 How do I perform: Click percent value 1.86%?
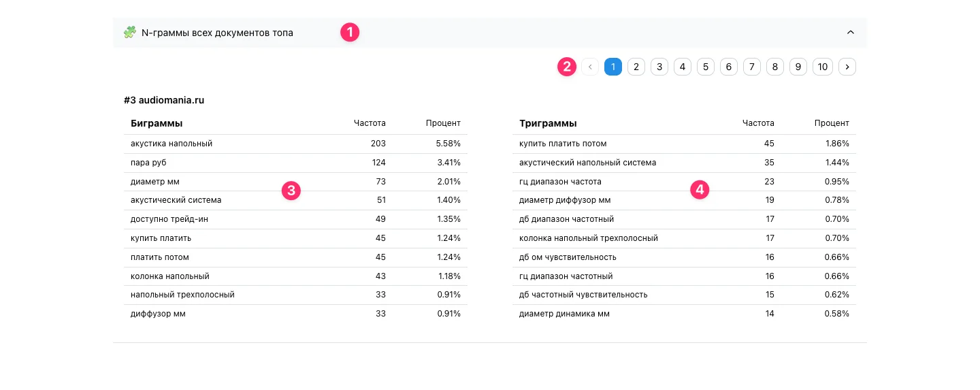(x=836, y=144)
